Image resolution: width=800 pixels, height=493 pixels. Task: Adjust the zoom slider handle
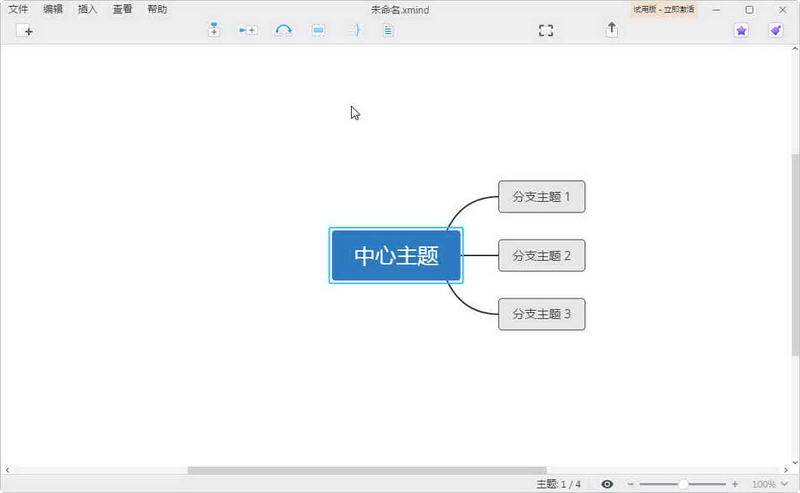(x=683, y=484)
